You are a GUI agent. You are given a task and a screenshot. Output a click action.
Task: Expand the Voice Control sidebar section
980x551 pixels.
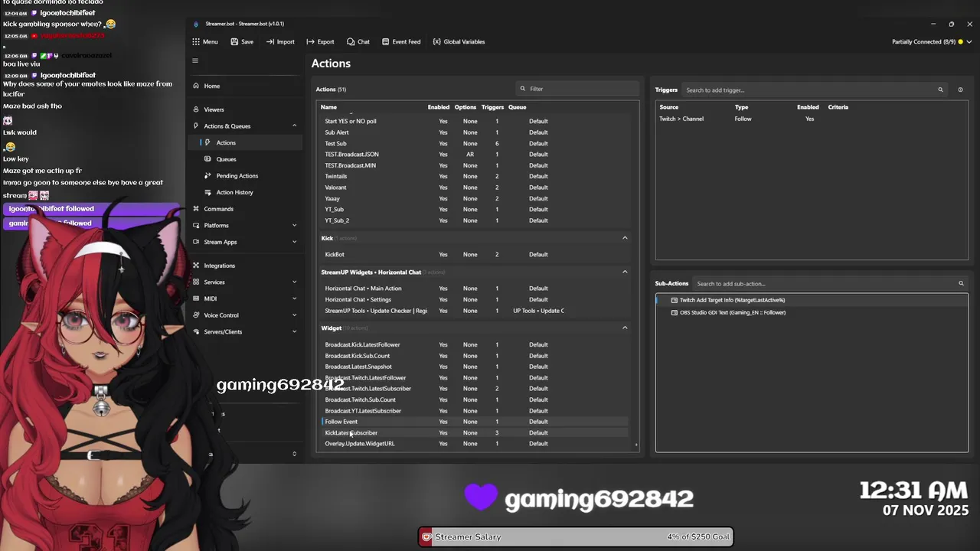294,315
